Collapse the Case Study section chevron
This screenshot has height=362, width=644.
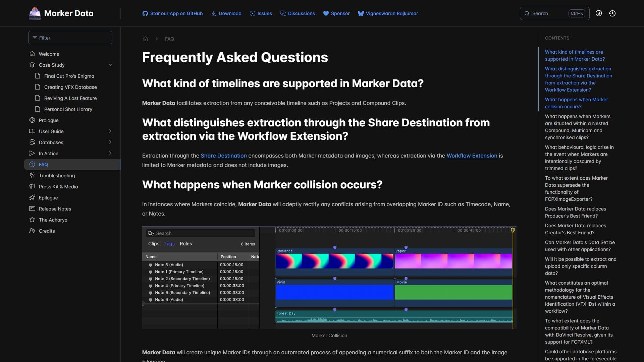[110, 65]
